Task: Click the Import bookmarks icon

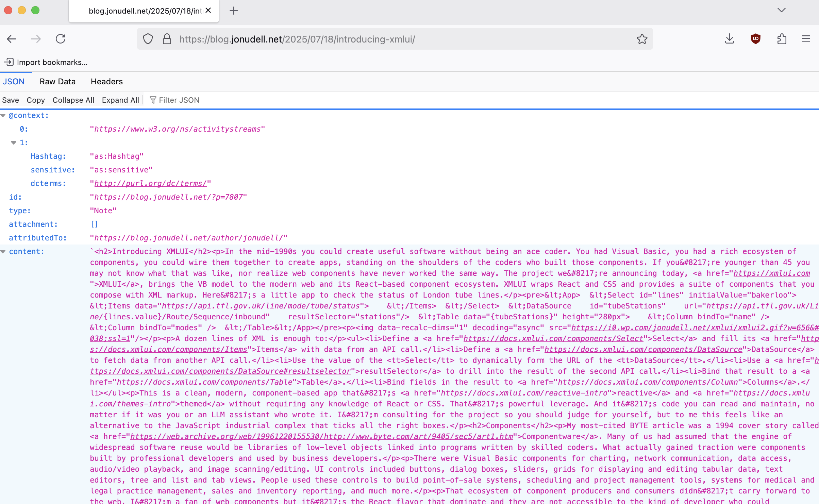Action: 9,62
